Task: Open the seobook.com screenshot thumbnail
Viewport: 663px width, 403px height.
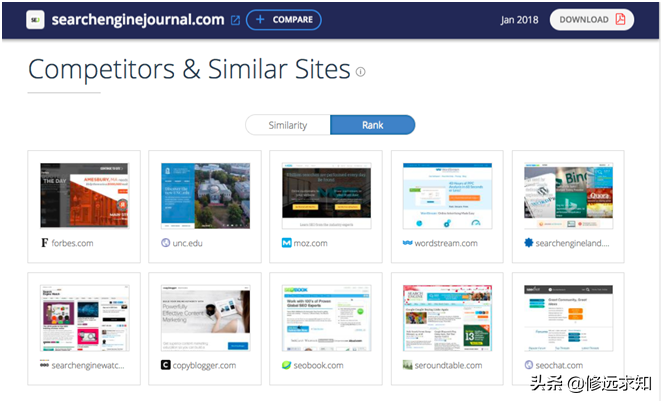Action: [x=326, y=318]
